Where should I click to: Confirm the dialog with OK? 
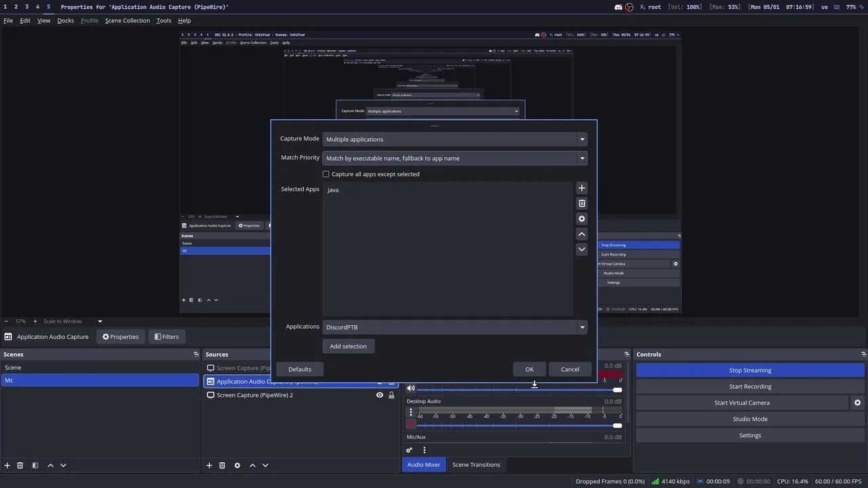tap(530, 369)
